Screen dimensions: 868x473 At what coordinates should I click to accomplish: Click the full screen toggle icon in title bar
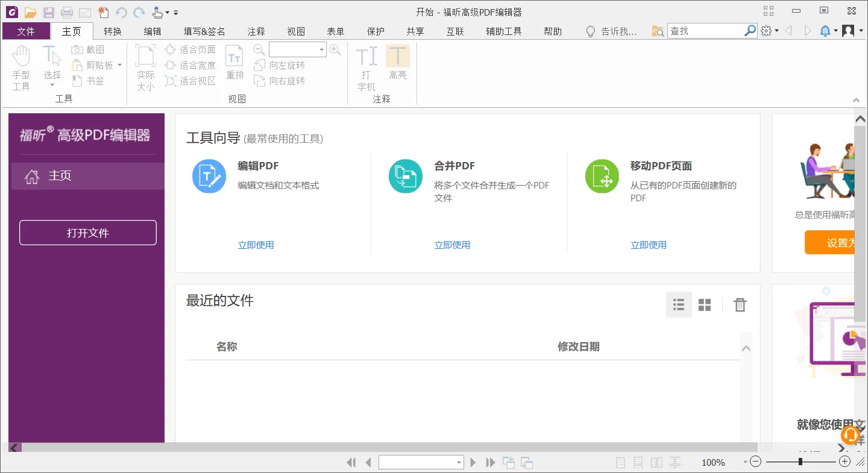pos(768,11)
